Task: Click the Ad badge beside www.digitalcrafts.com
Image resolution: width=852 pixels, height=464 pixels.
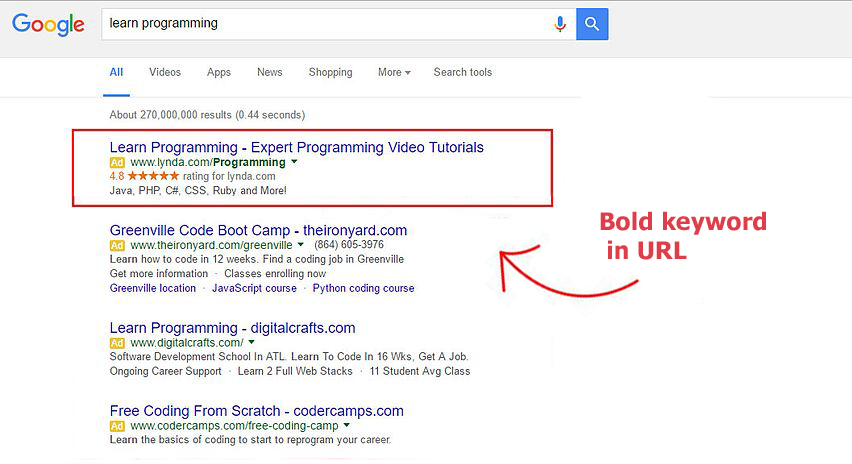Action: pyautogui.click(x=117, y=343)
